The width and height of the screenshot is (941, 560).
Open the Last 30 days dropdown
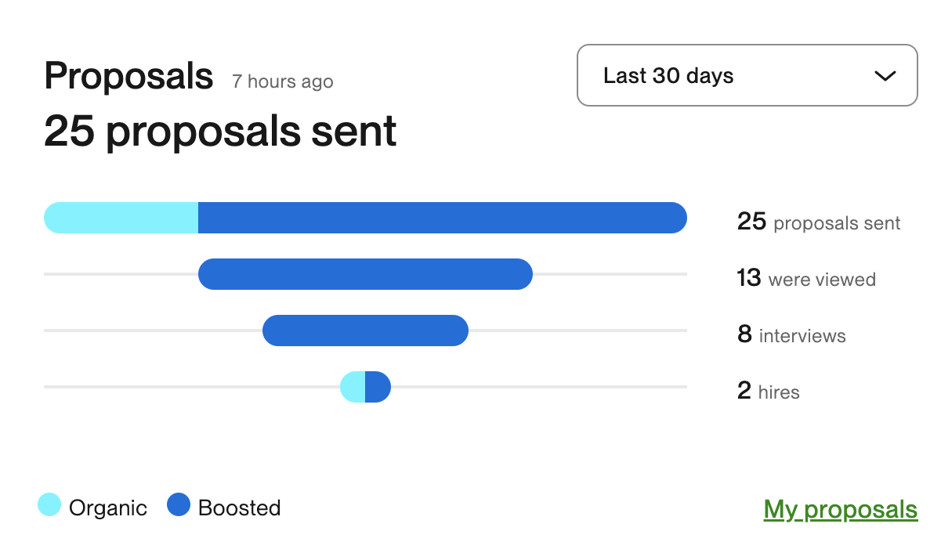pos(746,75)
